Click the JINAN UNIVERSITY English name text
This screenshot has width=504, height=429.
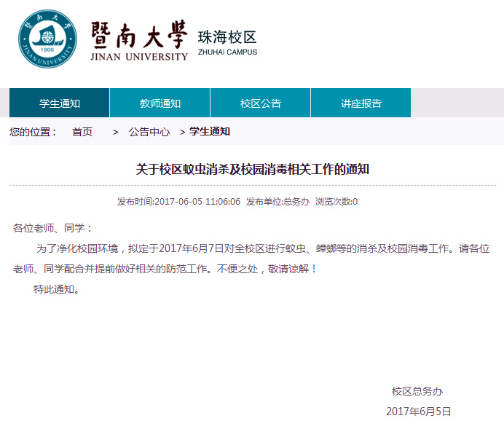tap(139, 57)
